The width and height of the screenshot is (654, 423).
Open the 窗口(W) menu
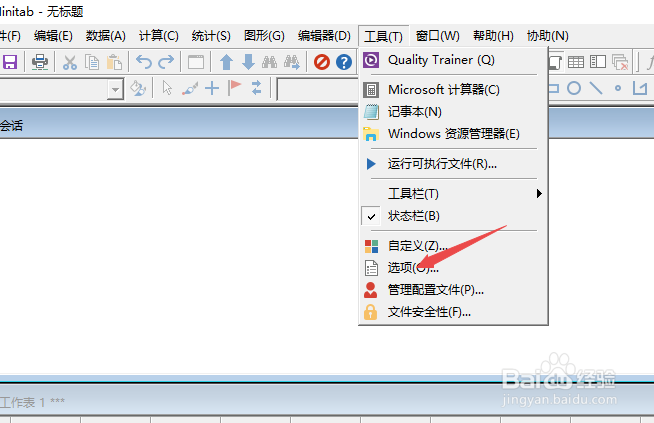[438, 36]
